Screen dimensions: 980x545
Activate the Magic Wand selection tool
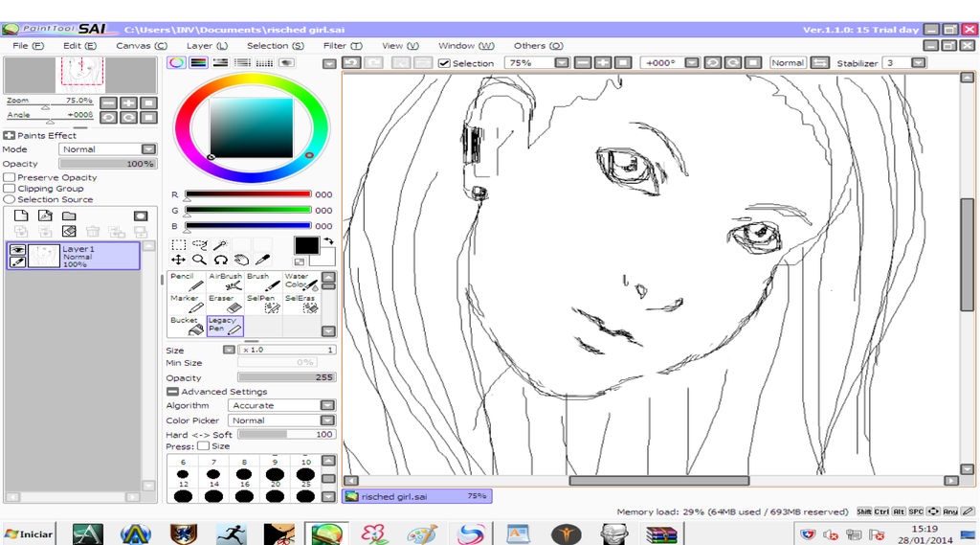pyautogui.click(x=220, y=245)
